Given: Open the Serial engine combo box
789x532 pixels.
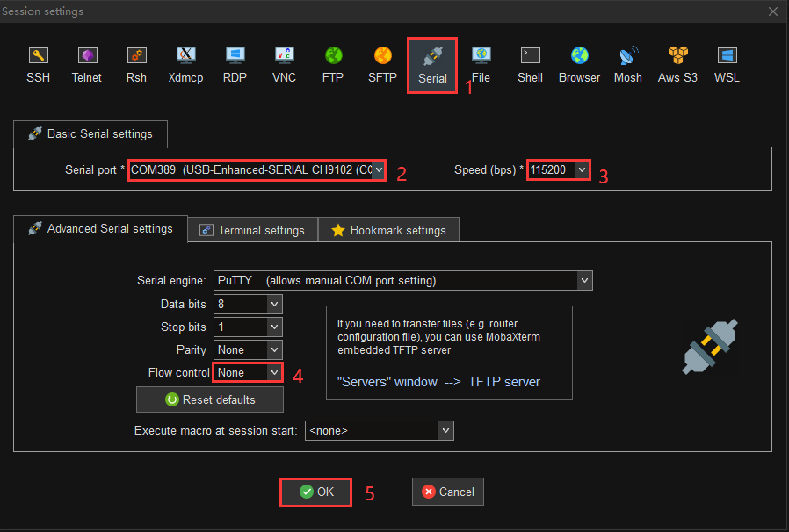Looking at the screenshot, I should pos(584,281).
